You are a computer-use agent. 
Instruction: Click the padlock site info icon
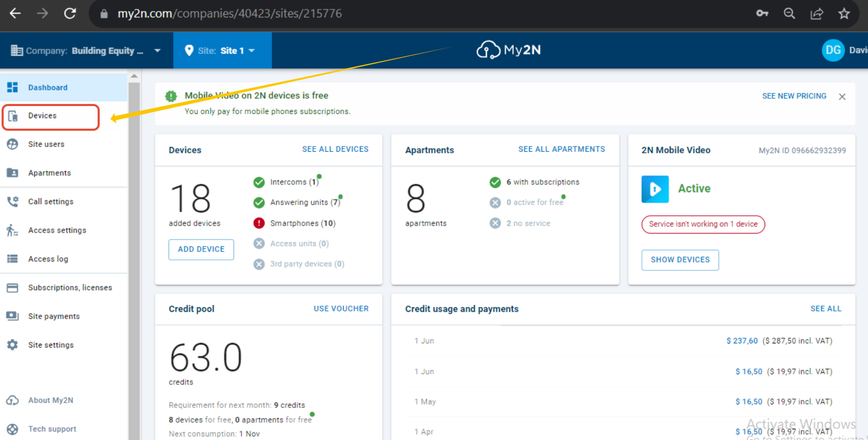(x=104, y=14)
